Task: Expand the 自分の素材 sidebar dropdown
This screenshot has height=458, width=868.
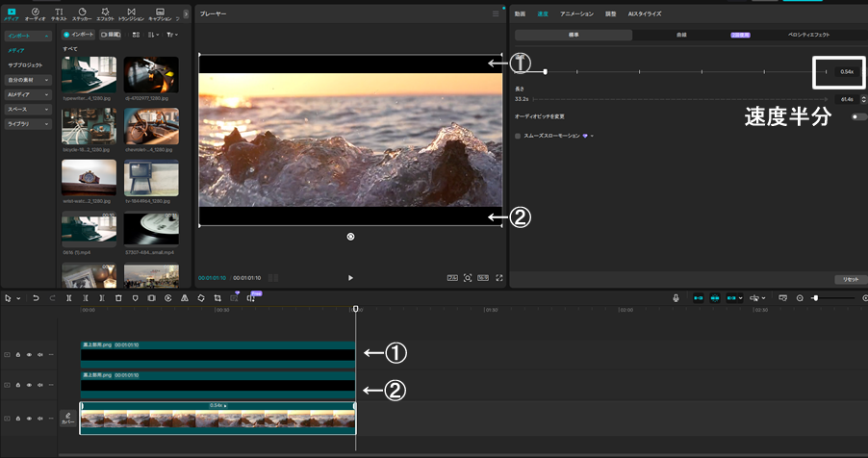Action: (29, 80)
